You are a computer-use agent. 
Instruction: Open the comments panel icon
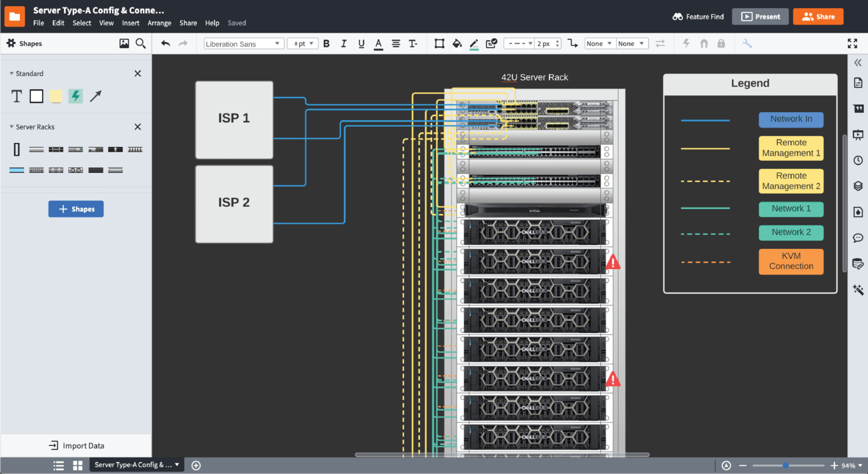(858, 238)
